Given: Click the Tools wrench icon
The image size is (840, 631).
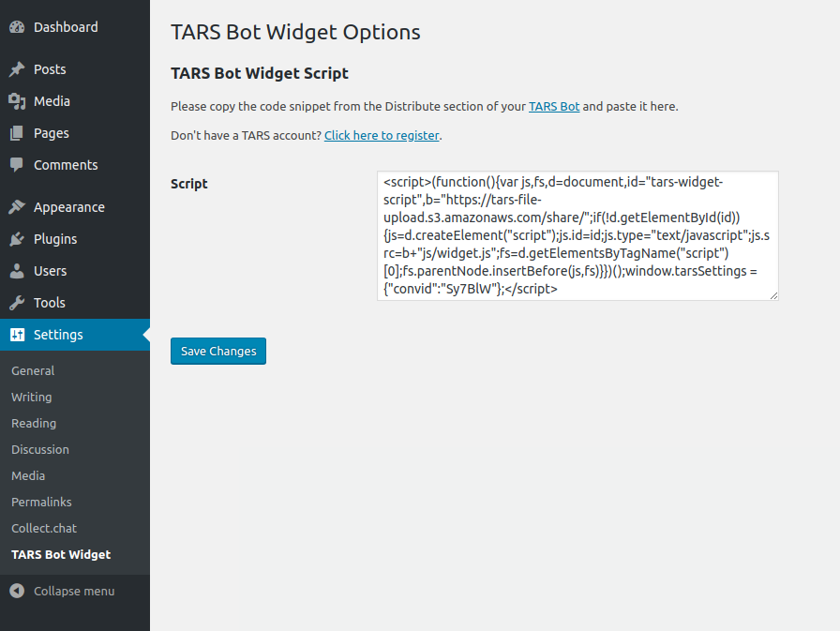Looking at the screenshot, I should point(17,303).
